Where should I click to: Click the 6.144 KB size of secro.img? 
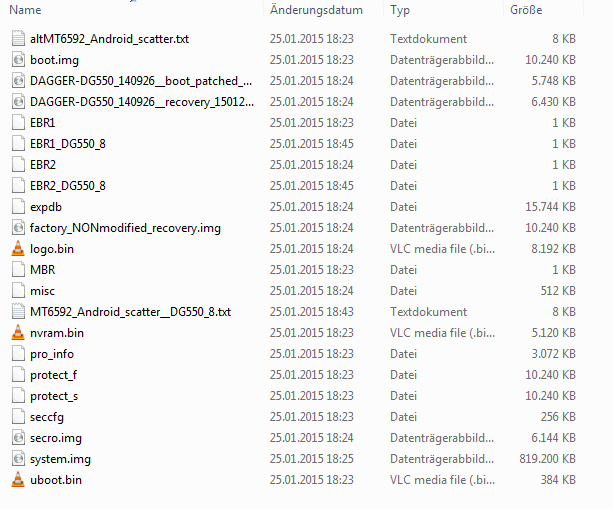pos(554,438)
